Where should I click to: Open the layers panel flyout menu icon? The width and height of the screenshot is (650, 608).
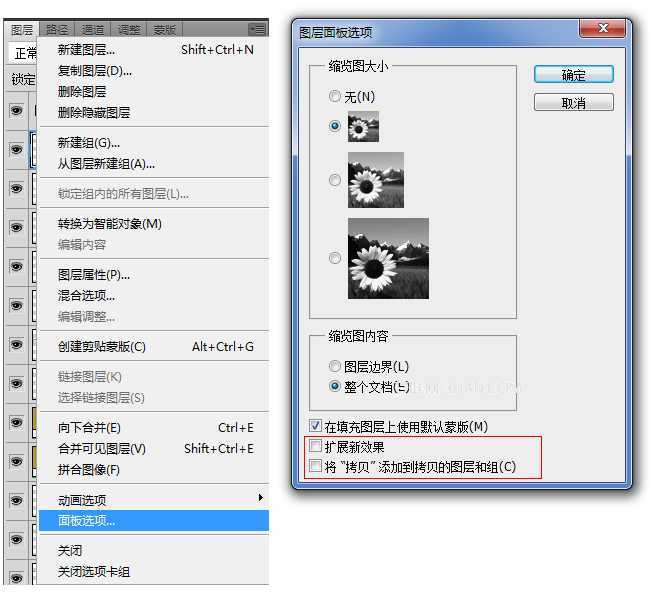[257, 30]
